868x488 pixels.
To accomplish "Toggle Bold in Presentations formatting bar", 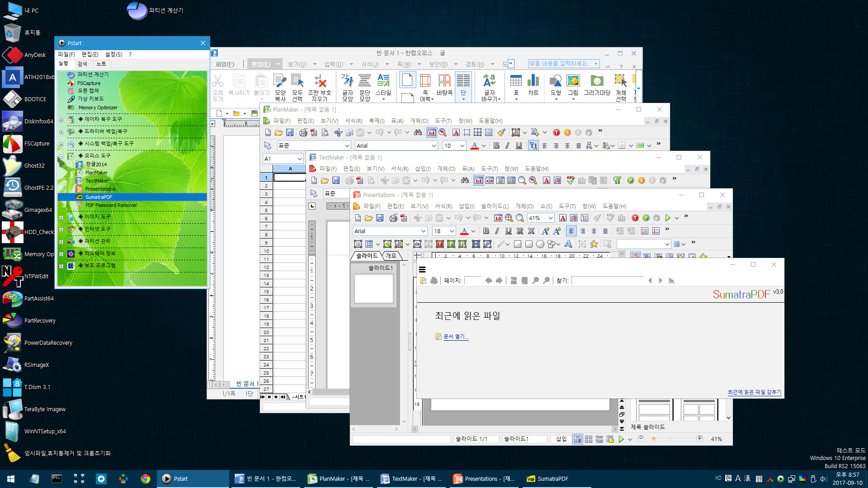I will coord(486,231).
